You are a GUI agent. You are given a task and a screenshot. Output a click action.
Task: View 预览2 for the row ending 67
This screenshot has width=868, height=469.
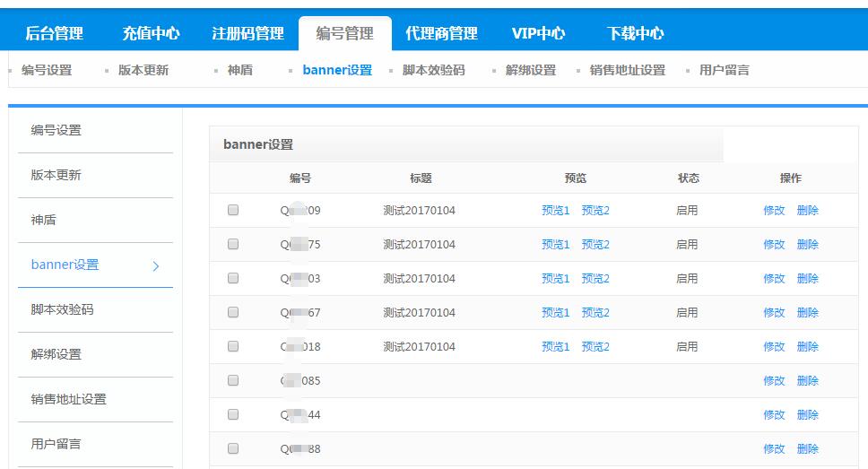[595, 313]
